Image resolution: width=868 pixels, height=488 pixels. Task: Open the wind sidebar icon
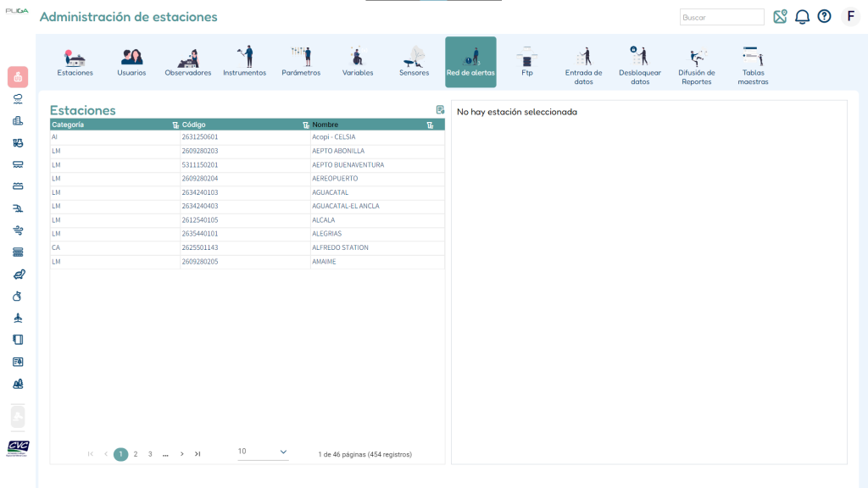18,230
